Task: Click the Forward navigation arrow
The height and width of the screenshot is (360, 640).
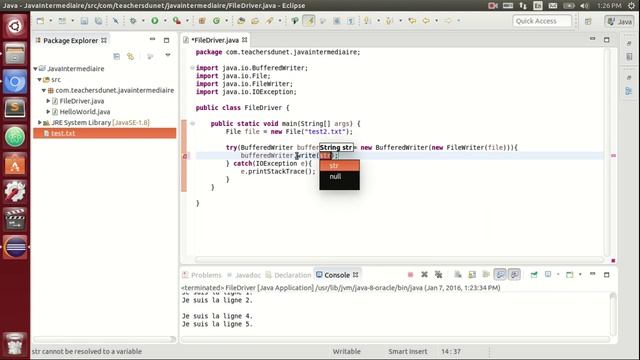Action: point(448,21)
